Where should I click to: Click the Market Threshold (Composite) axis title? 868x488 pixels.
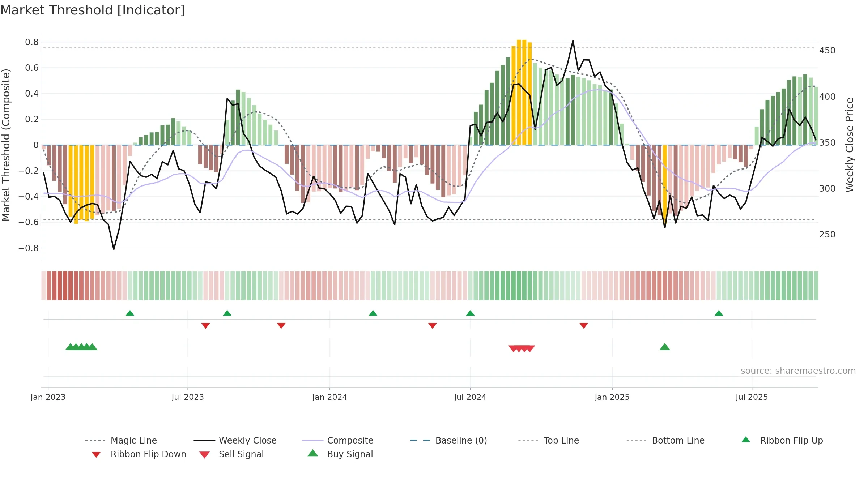click(x=6, y=145)
